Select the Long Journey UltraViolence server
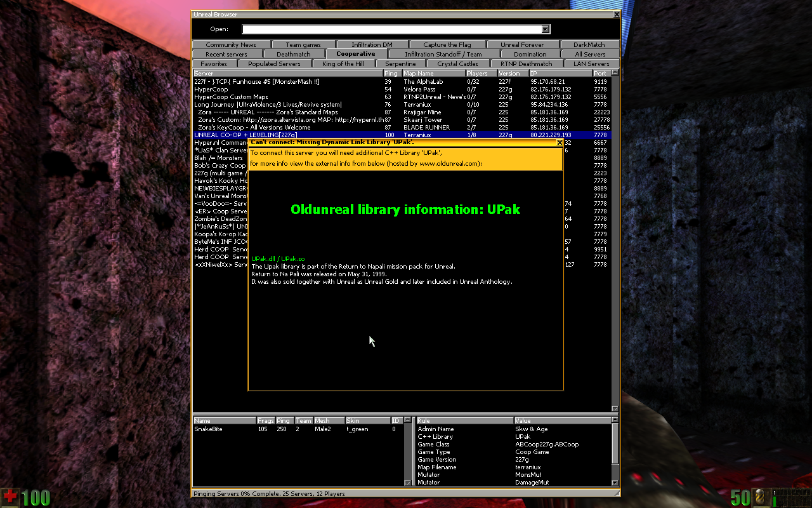The width and height of the screenshot is (812, 508). (268, 105)
